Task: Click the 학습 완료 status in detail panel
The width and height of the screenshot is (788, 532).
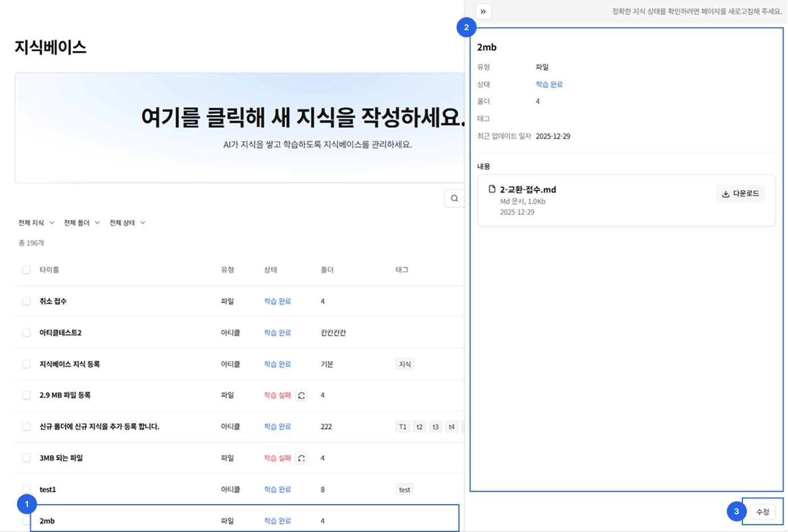Action: [x=549, y=84]
